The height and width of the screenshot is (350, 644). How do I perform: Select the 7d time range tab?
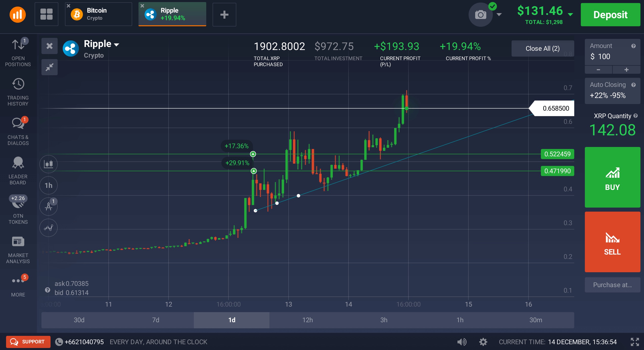(x=156, y=320)
